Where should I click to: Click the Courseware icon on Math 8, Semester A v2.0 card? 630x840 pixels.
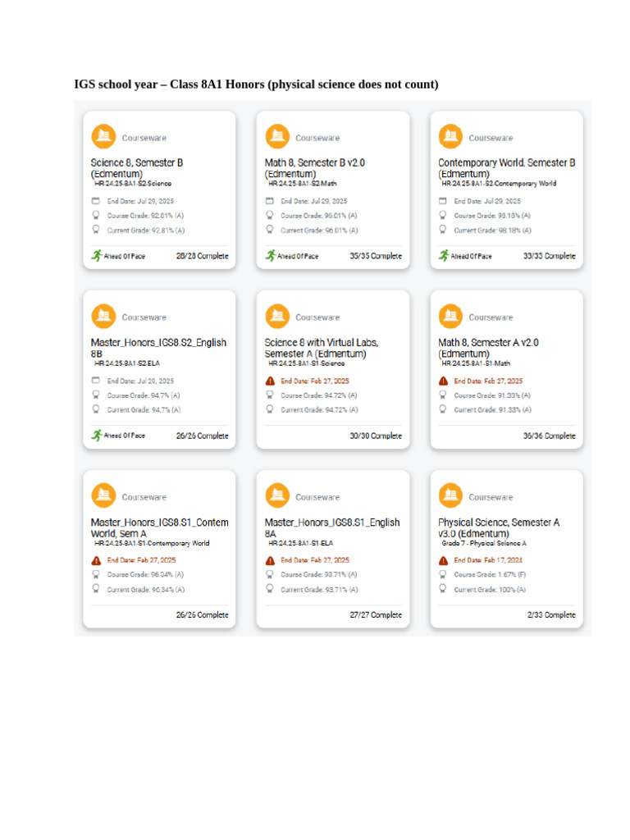pyautogui.click(x=450, y=316)
